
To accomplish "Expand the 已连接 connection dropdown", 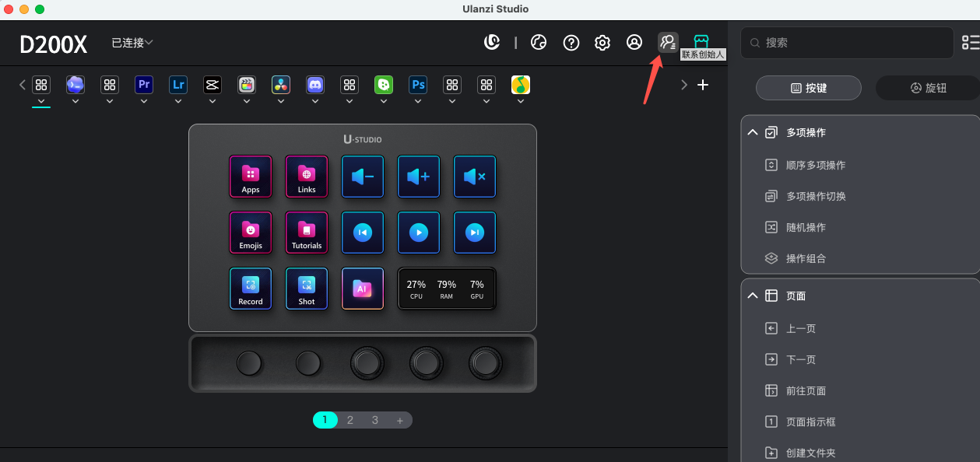I will pyautogui.click(x=132, y=43).
